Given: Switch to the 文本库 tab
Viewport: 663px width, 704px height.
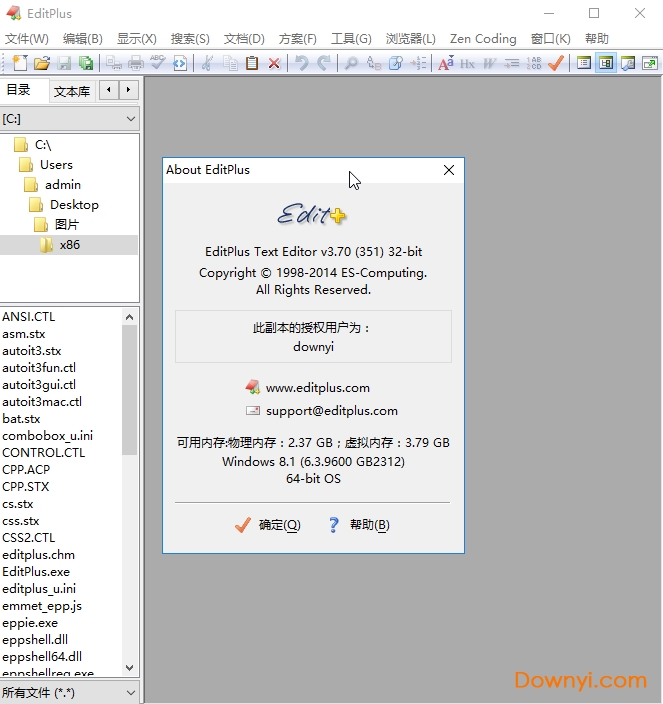Looking at the screenshot, I should [72, 92].
